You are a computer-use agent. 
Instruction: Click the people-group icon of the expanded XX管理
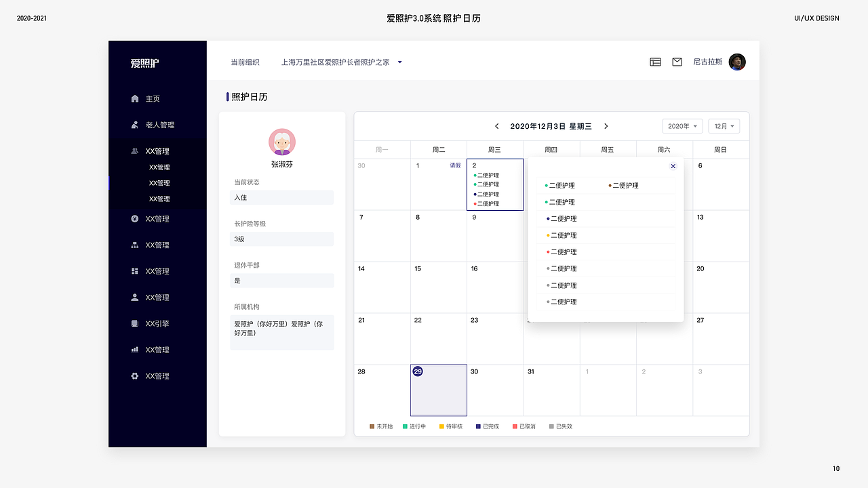point(134,151)
